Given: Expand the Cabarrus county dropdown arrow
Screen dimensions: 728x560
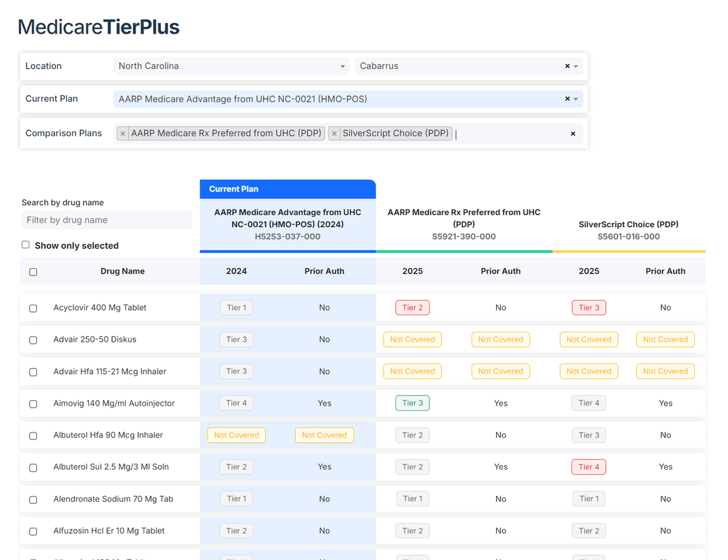Looking at the screenshot, I should tap(576, 67).
